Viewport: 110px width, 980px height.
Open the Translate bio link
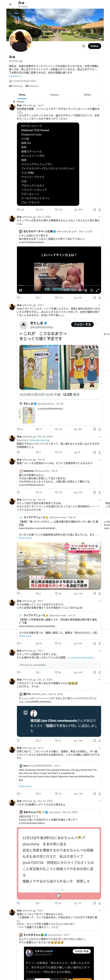coord(15,76)
